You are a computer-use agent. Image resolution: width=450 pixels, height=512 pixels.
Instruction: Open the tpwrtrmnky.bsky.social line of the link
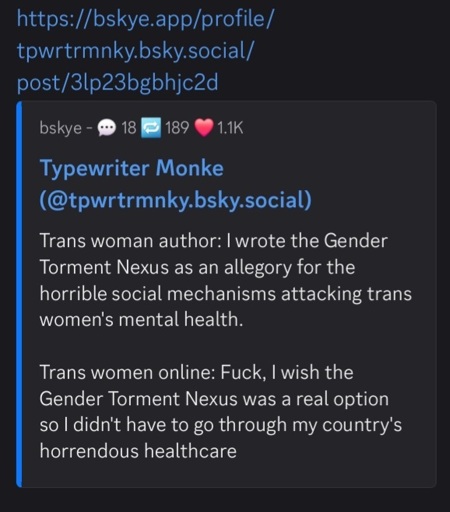(x=135, y=51)
